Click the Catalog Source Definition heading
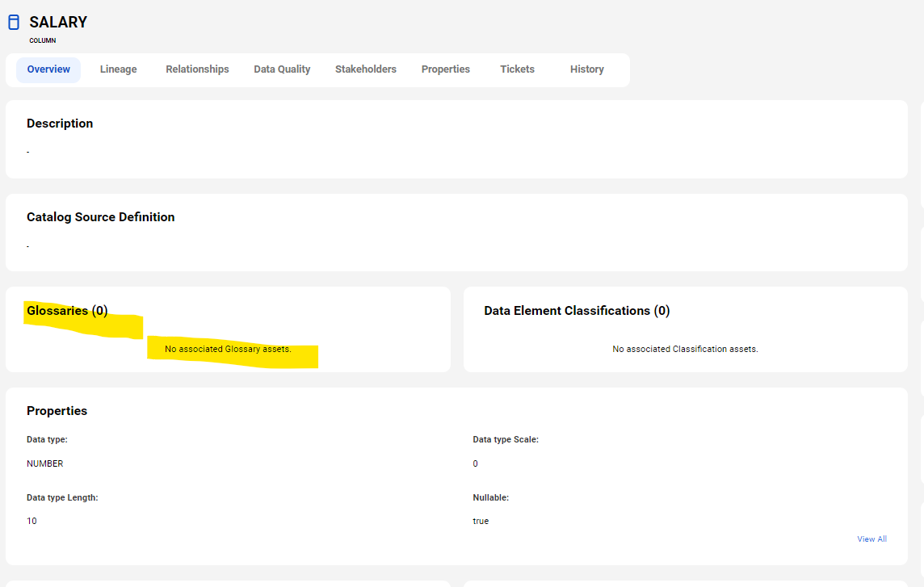 click(101, 217)
